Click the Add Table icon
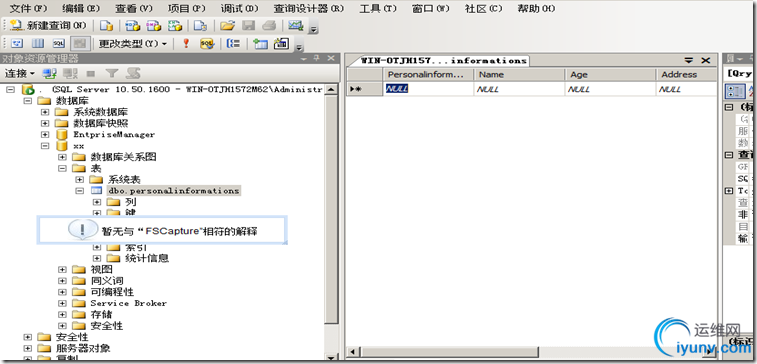This screenshot has width=757, height=364. click(260, 43)
